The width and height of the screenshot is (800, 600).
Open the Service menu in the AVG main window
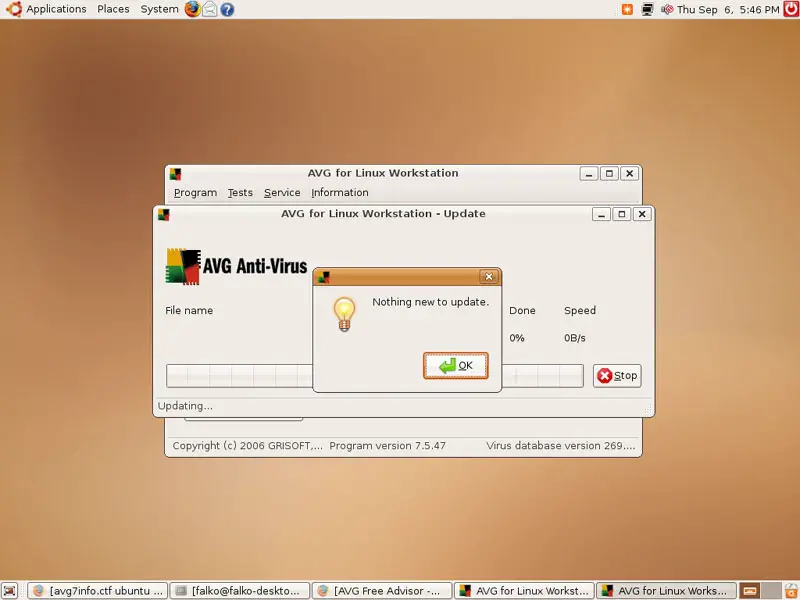click(282, 193)
